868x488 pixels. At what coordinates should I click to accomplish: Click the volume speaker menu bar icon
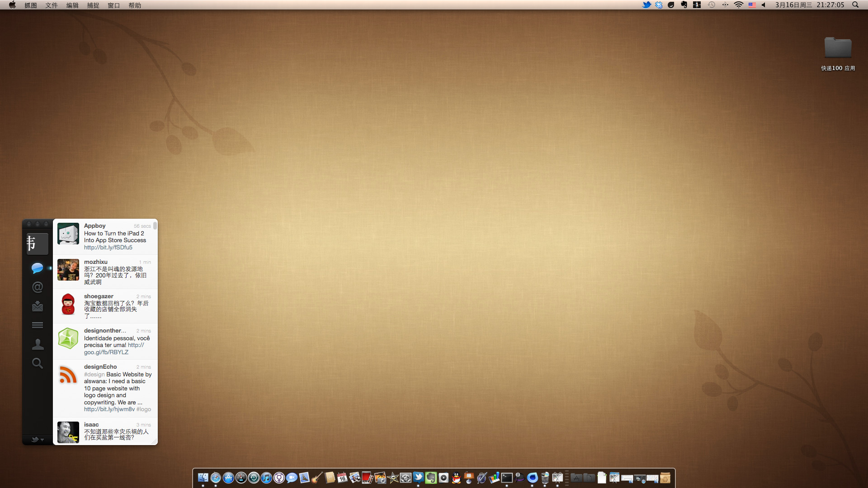point(764,5)
